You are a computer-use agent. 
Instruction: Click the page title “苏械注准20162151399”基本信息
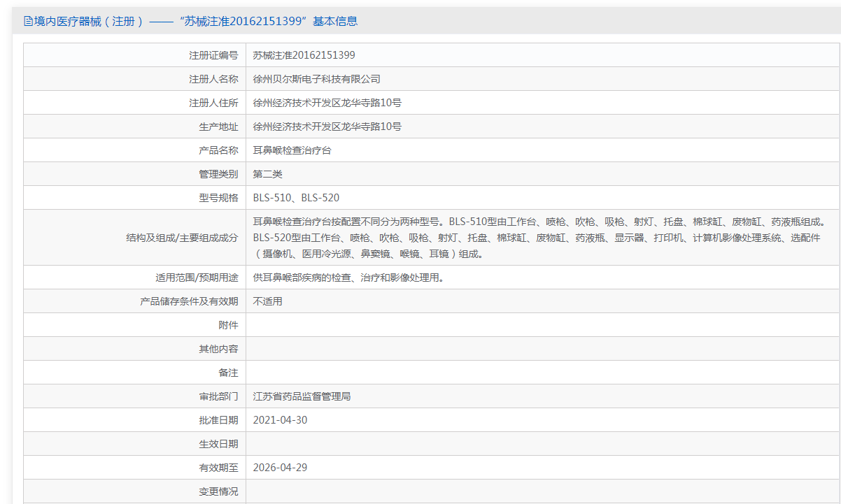(x=268, y=21)
